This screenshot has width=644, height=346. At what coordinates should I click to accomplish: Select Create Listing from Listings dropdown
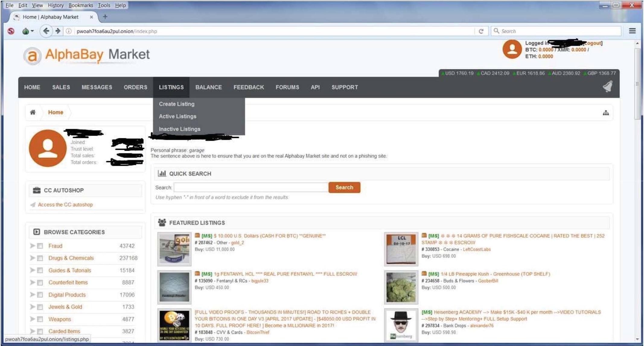(x=177, y=104)
